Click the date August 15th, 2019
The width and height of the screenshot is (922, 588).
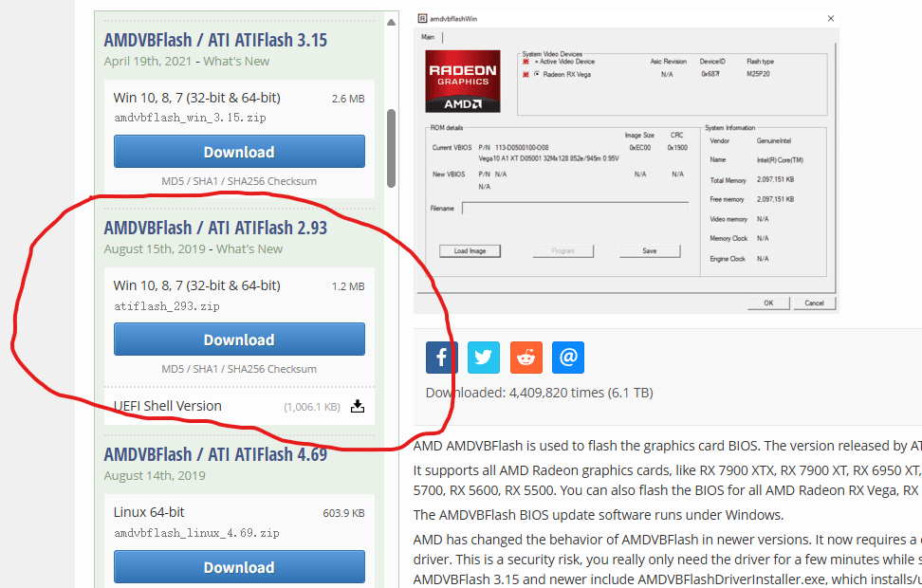[x=155, y=248]
